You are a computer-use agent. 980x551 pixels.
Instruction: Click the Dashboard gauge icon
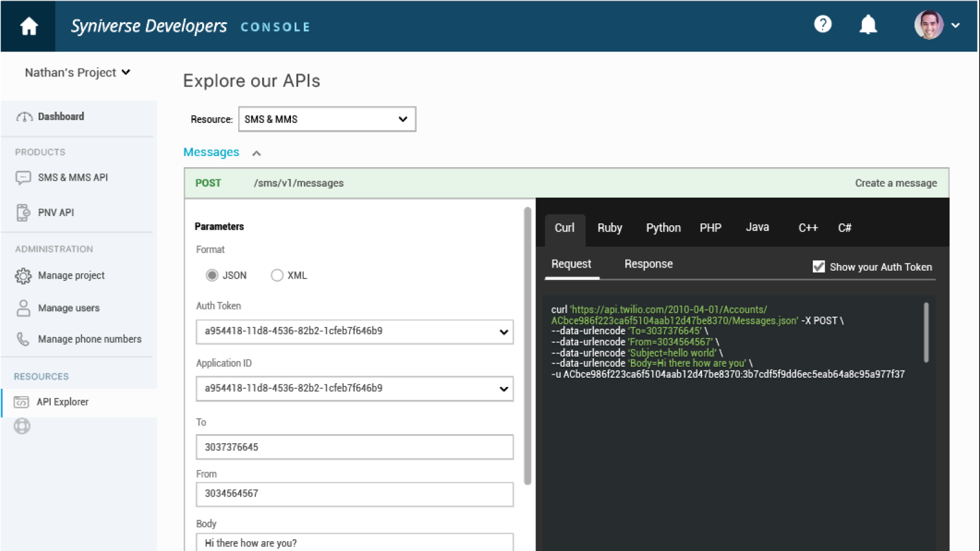click(24, 117)
